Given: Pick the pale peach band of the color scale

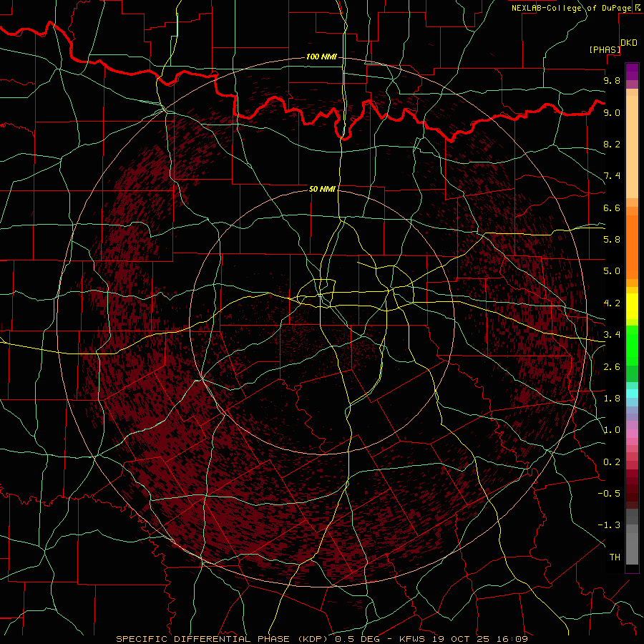Looking at the screenshot, I should tap(632, 147).
